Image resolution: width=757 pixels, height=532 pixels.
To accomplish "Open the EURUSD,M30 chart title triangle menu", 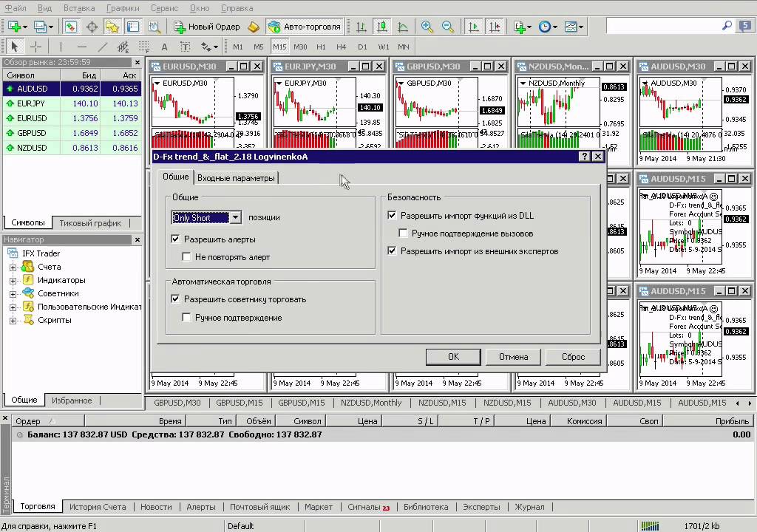I will 157,83.
